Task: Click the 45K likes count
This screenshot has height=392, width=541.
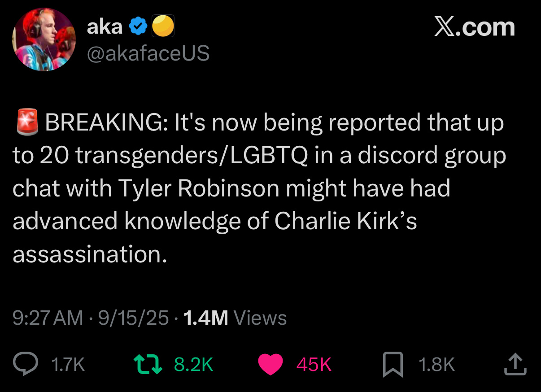Action: 314,365
